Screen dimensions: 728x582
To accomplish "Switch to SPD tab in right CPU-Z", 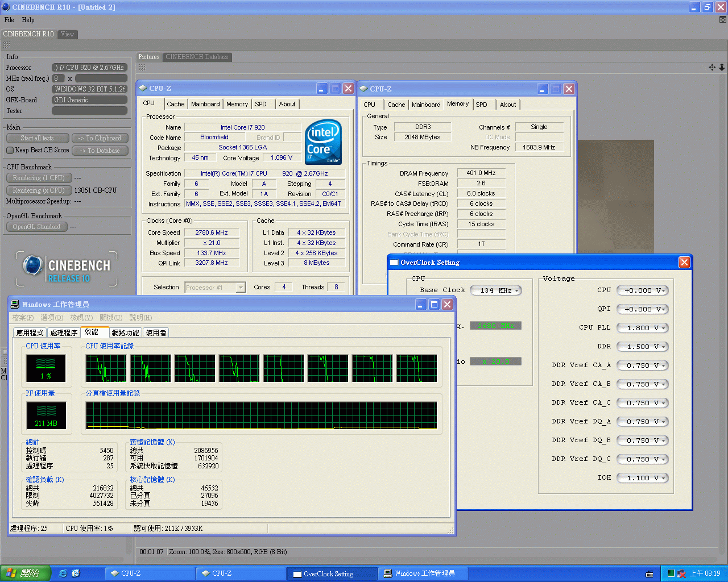I will (481, 105).
